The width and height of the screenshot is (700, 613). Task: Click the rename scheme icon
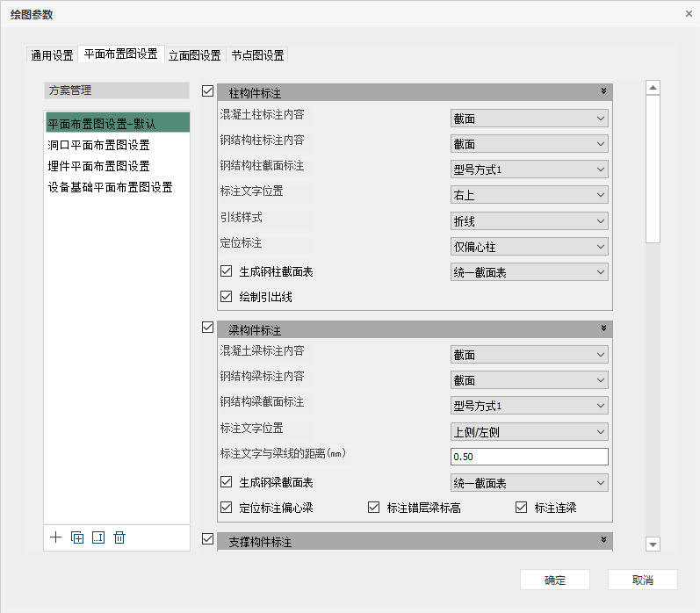pos(98,537)
